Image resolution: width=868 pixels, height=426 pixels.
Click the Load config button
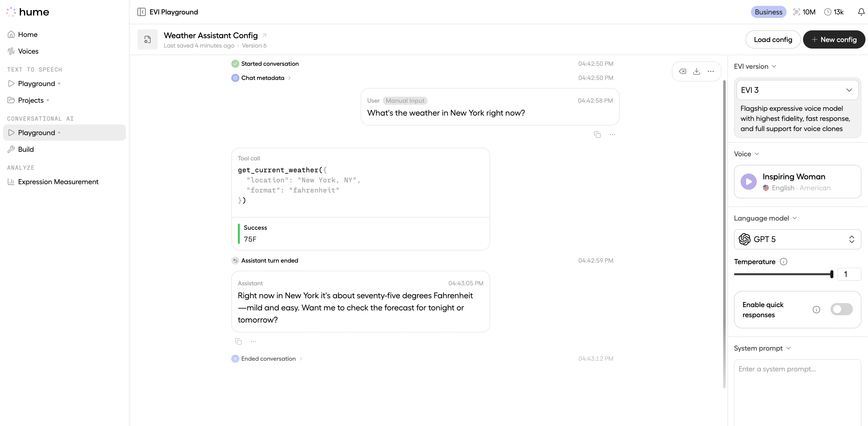(x=773, y=39)
